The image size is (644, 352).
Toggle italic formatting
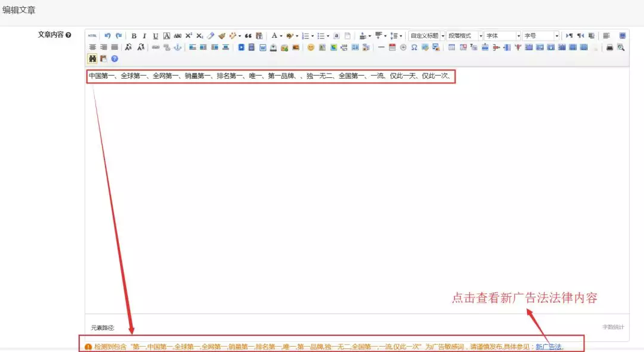coord(144,36)
